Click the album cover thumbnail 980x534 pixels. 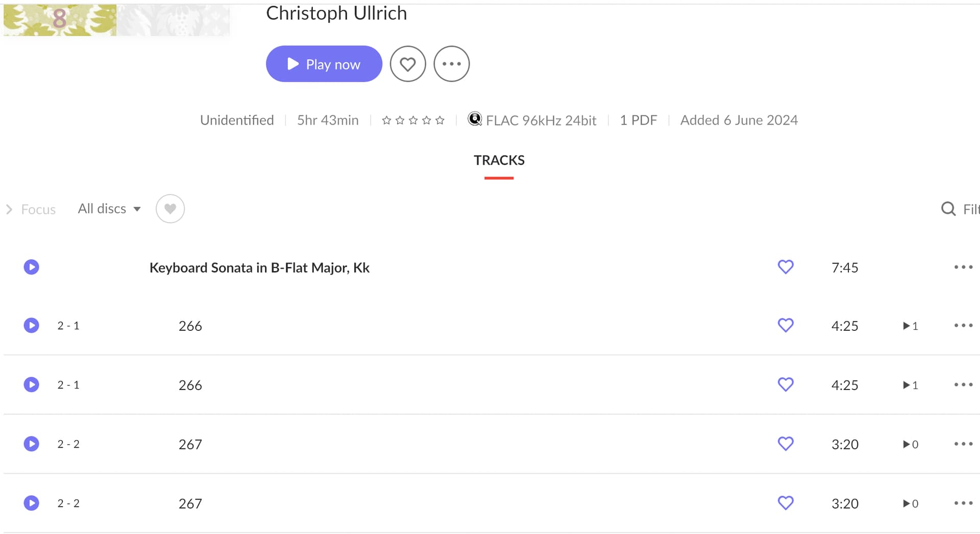pos(116,20)
